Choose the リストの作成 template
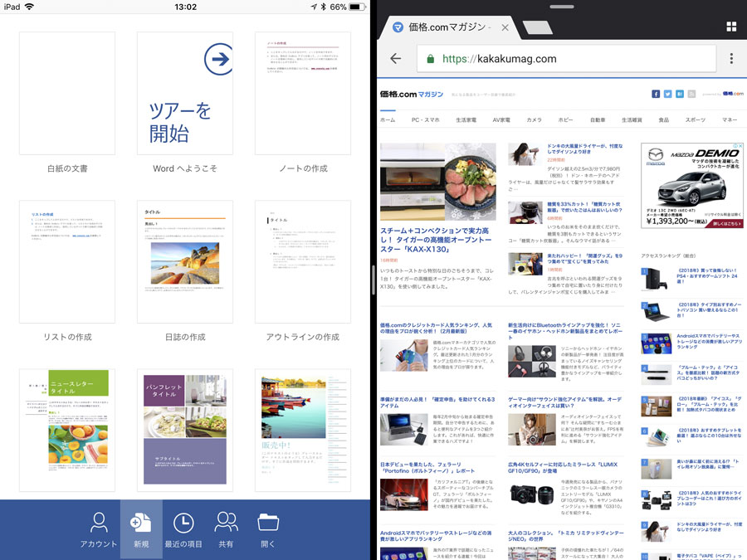This screenshot has height=560, width=747. pyautogui.click(x=67, y=261)
